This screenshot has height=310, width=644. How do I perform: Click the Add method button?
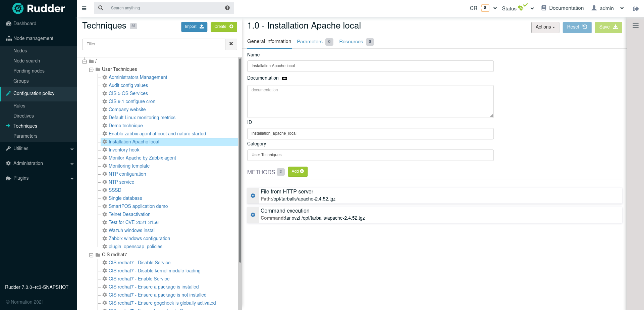(x=298, y=172)
